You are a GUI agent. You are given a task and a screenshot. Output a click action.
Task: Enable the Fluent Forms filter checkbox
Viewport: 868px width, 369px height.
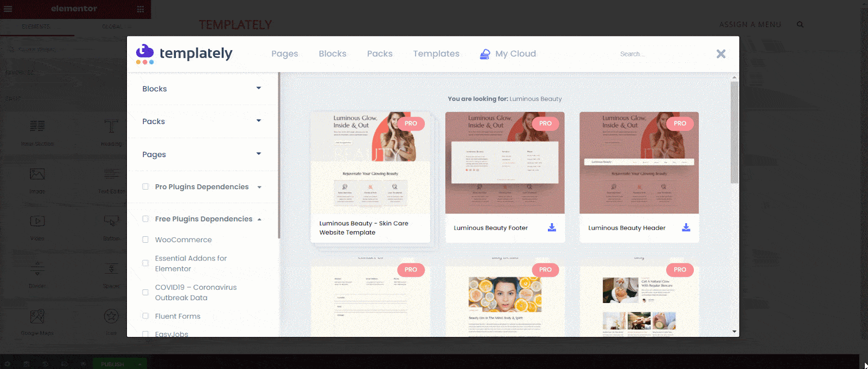point(145,316)
